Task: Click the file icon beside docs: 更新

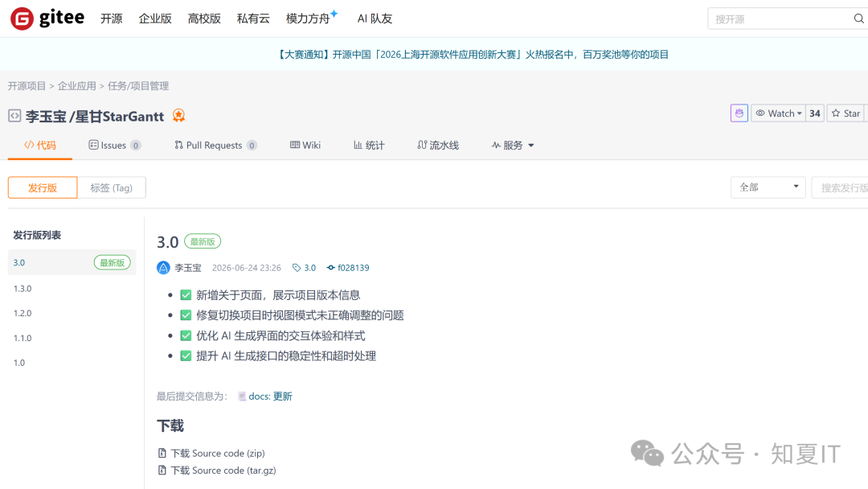Action: (x=242, y=396)
